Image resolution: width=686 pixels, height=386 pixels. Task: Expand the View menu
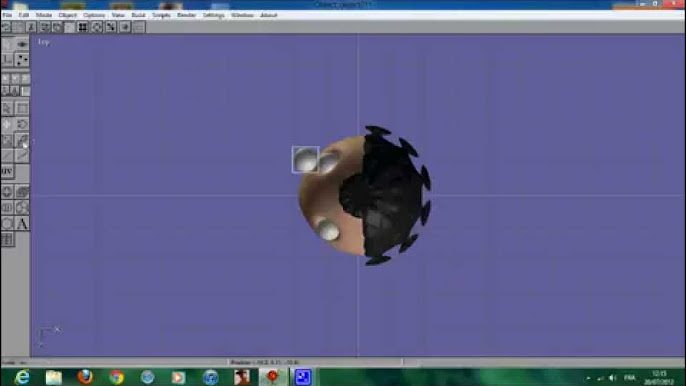tap(118, 15)
